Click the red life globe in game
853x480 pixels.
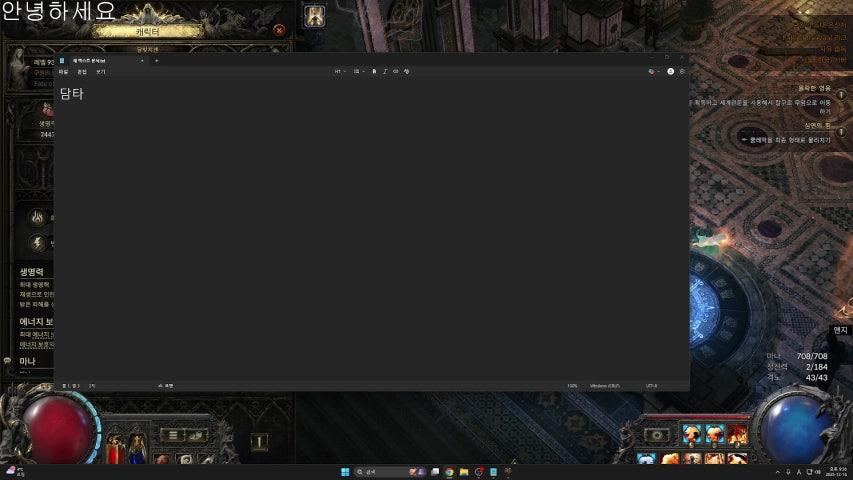pyautogui.click(x=58, y=430)
